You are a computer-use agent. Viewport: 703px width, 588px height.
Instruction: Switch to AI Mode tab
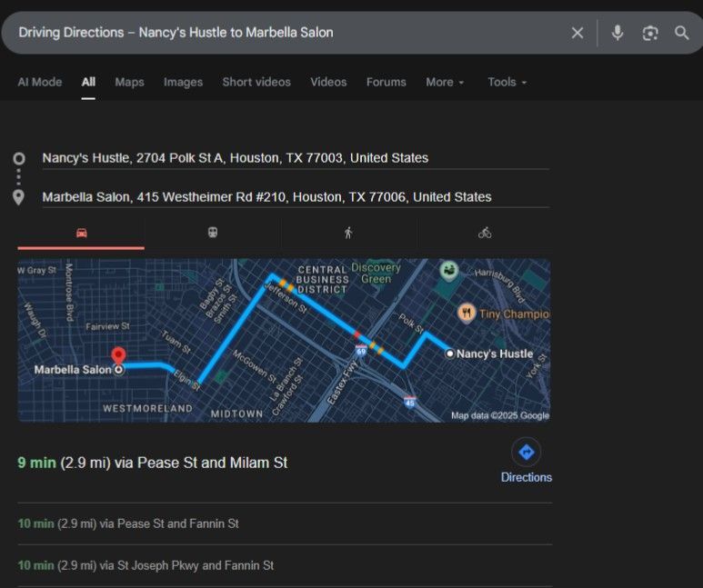pyautogui.click(x=40, y=82)
